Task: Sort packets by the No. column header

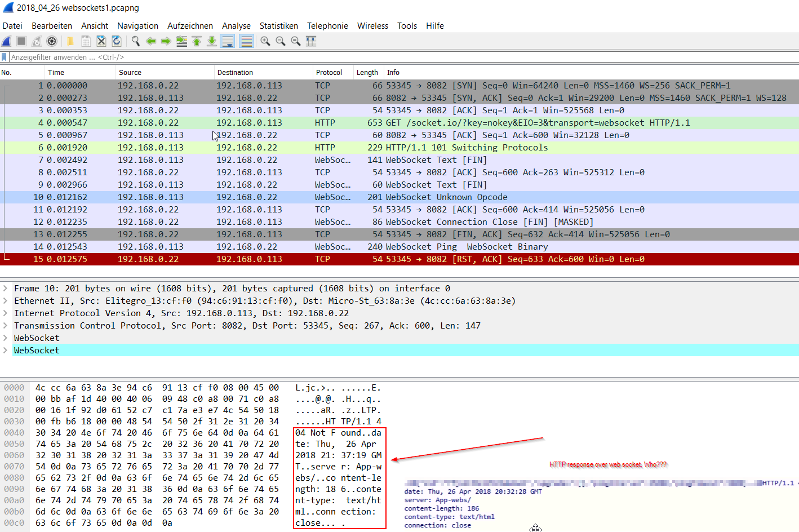Action: 23,73
